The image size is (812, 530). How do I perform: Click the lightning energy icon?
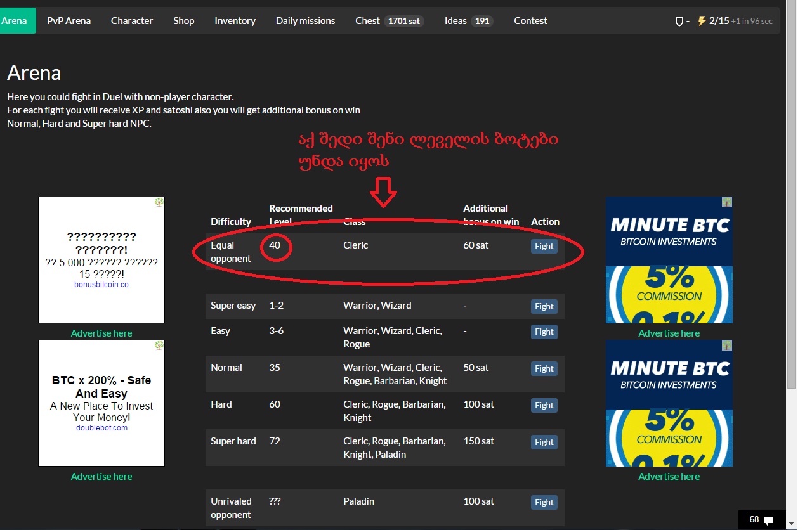pyautogui.click(x=702, y=22)
